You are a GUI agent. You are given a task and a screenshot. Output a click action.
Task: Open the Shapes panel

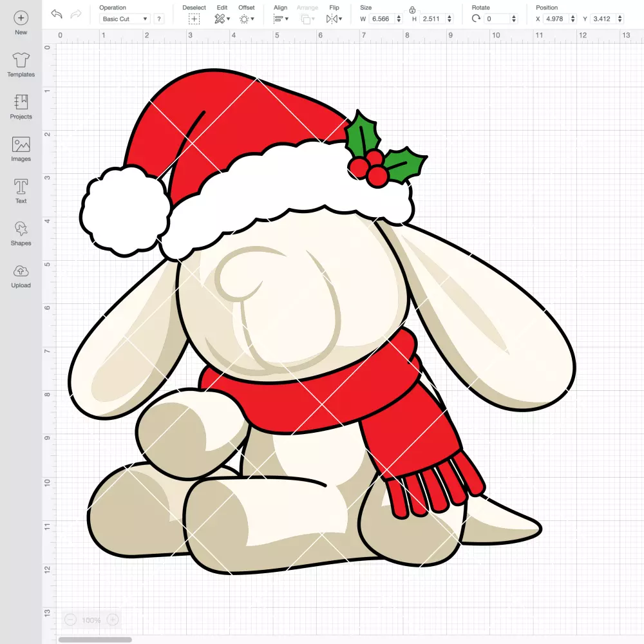21,233
